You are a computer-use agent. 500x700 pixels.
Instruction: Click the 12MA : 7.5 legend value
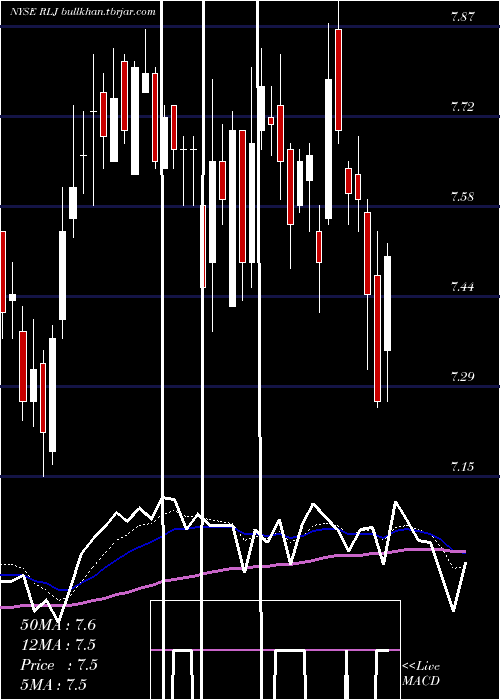coord(58,645)
